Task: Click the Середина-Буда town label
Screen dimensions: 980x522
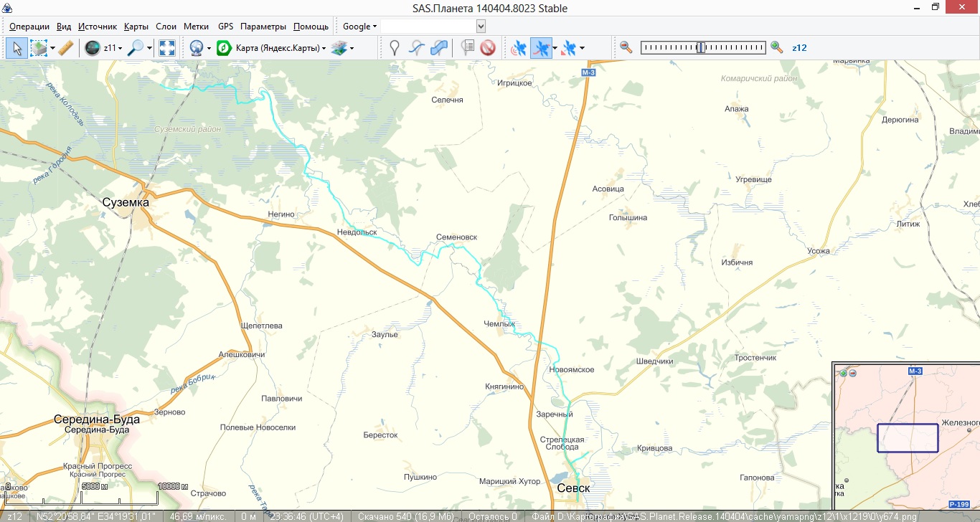Action: [97, 419]
